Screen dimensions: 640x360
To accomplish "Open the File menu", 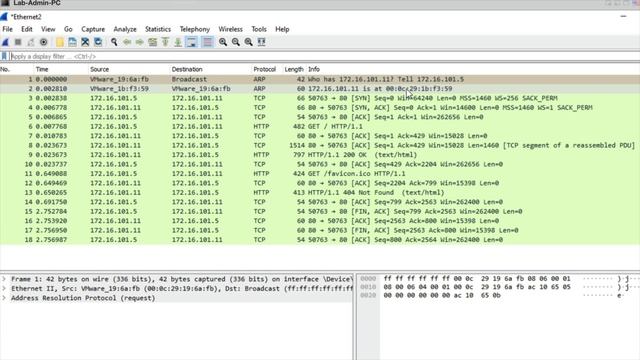I will 7,29.
